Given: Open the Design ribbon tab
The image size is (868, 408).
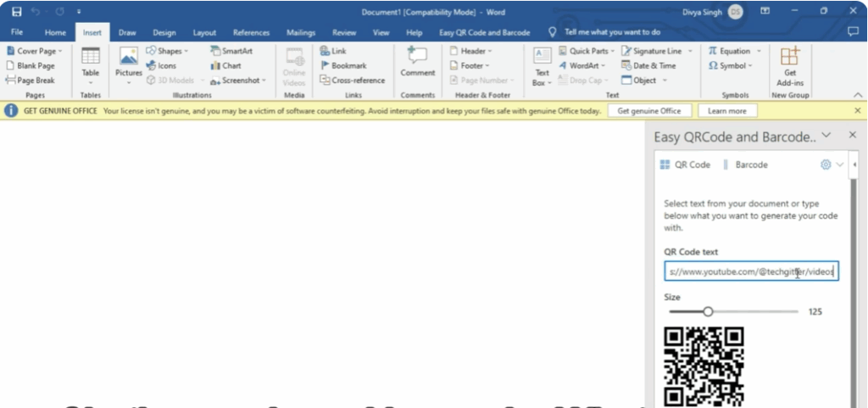Looking at the screenshot, I should pos(164,32).
